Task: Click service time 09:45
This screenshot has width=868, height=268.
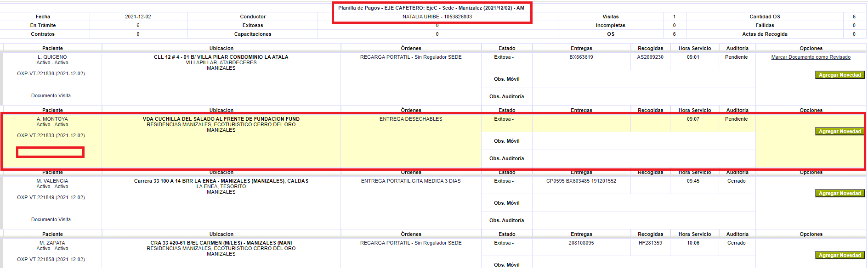Action: (x=693, y=181)
